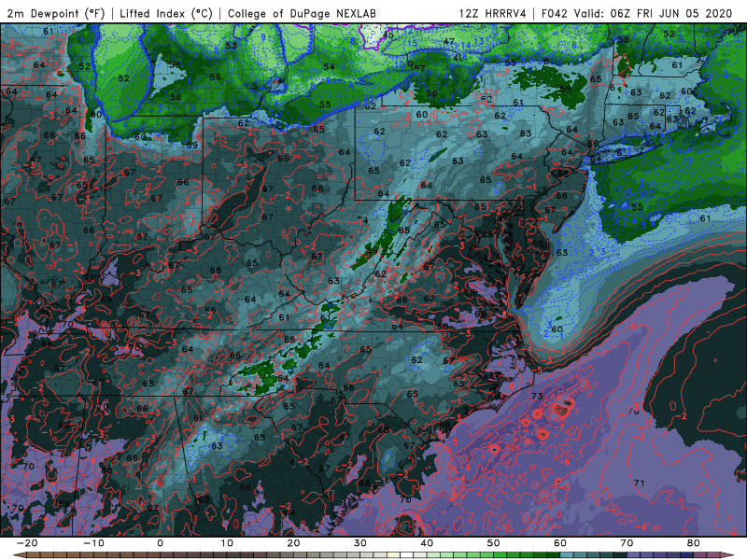
Task: Click the -10 tick label on color scale
Action: tap(93, 543)
